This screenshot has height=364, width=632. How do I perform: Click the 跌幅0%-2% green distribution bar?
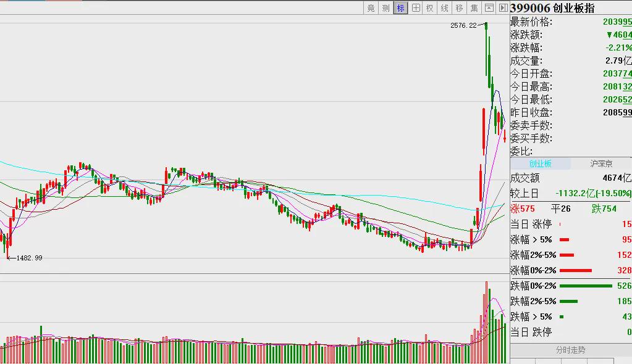(x=586, y=286)
